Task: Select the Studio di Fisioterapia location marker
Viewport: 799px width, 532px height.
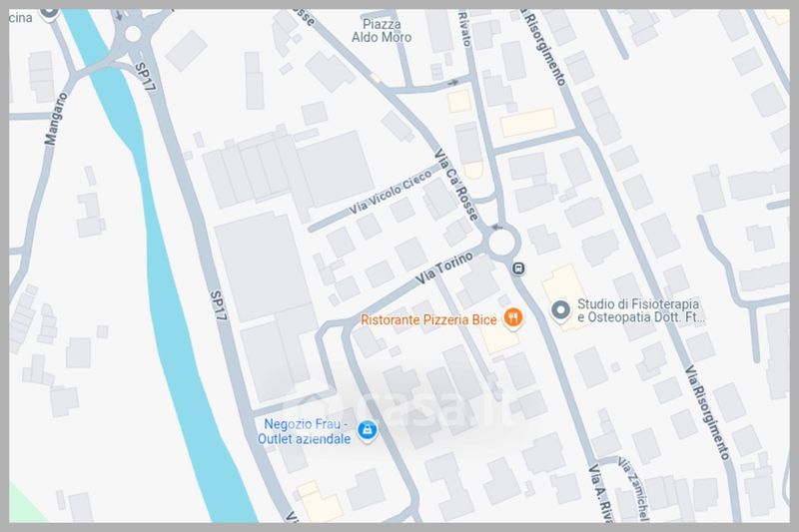Action: (560, 310)
